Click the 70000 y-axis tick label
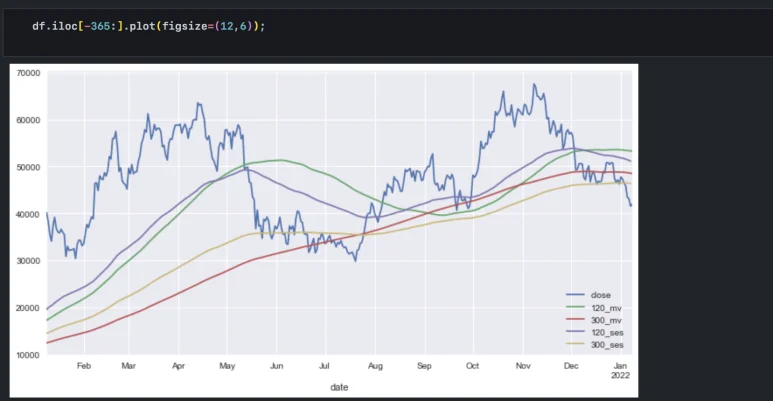The width and height of the screenshot is (773, 401). 27,73
